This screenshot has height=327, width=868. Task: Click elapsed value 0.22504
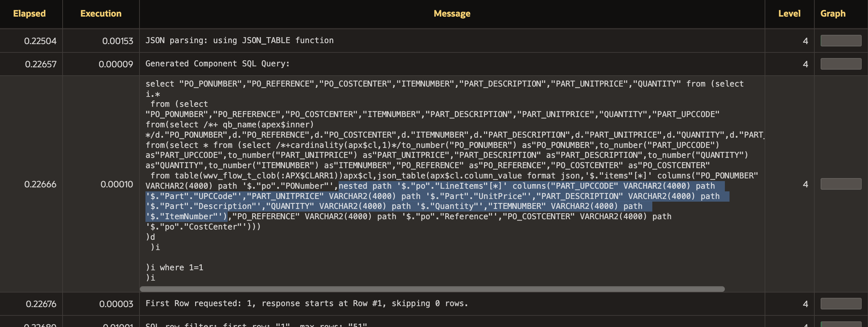[x=40, y=41]
